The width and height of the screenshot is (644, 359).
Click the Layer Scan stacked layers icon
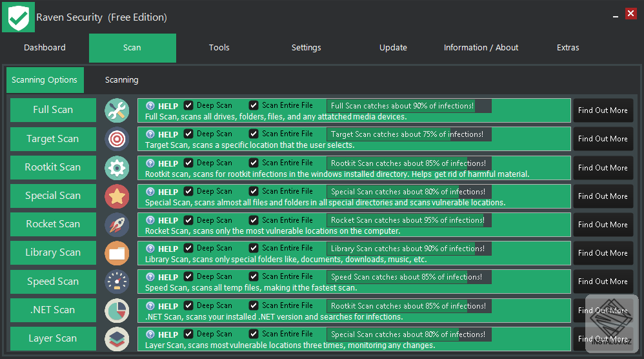tap(117, 339)
